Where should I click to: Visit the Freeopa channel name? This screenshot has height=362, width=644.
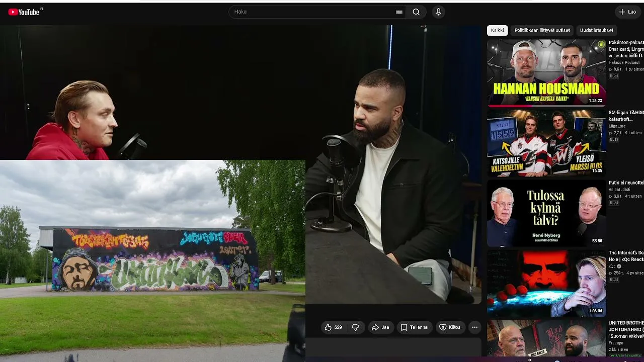(616, 343)
